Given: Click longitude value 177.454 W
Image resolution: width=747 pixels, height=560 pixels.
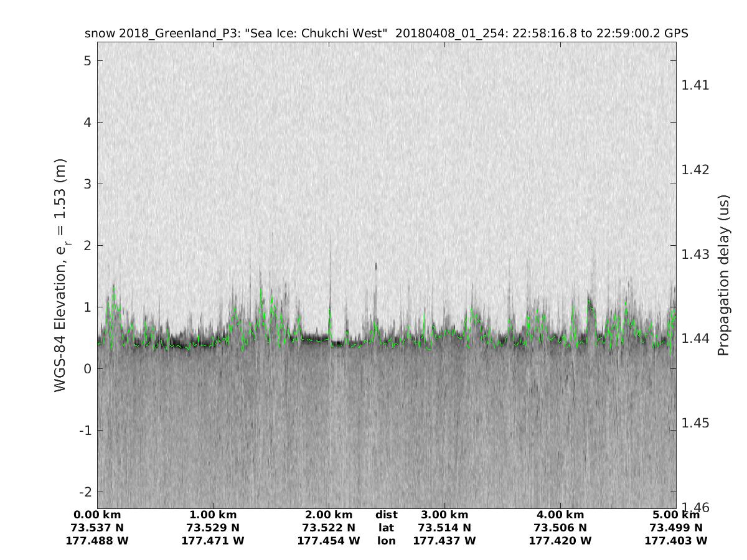Looking at the screenshot, I should (329, 541).
